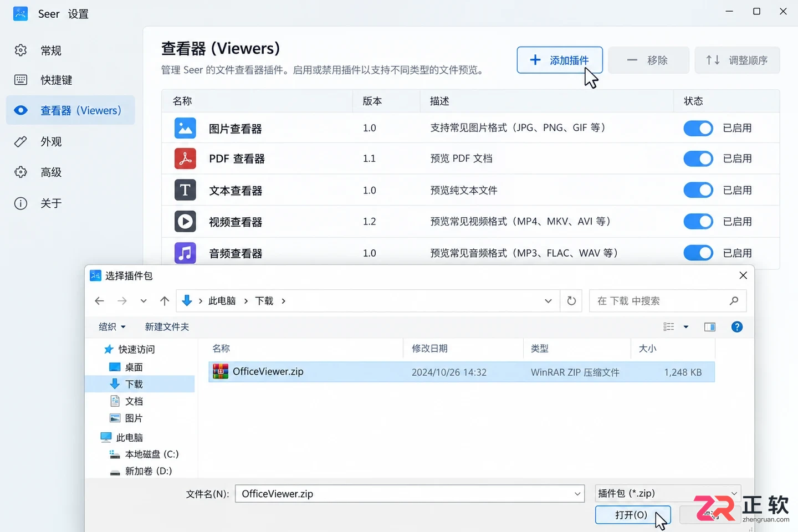Click the view layout icon in dialog
The image size is (798, 532).
click(x=669, y=327)
